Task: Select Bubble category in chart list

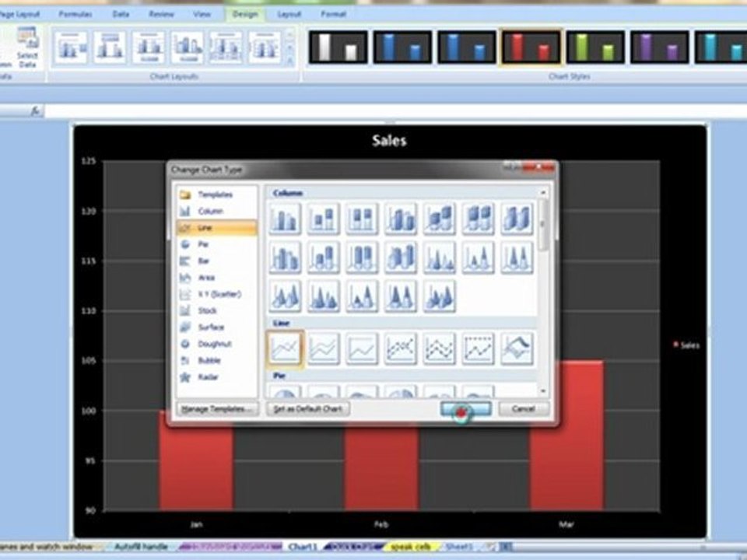Action: (x=217, y=360)
